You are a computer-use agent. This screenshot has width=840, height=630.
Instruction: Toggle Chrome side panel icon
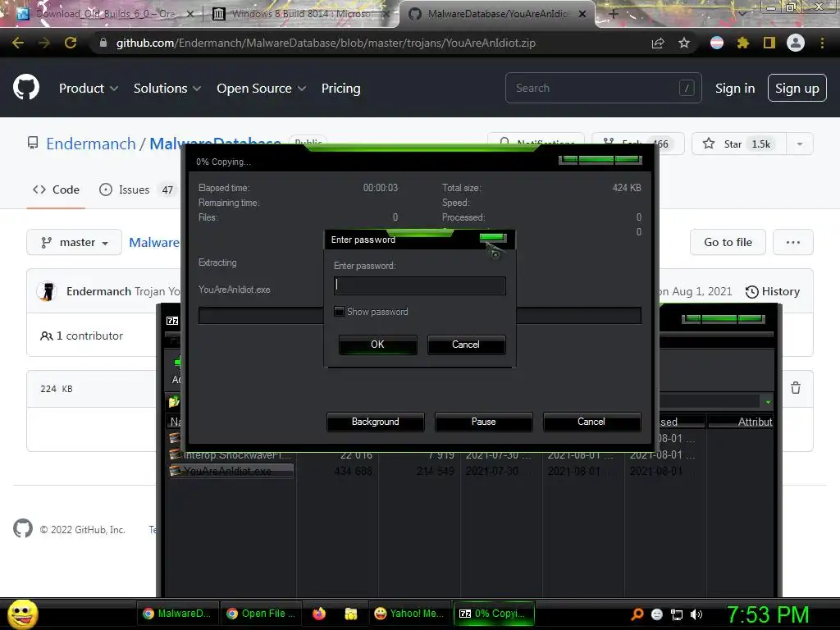(x=769, y=43)
